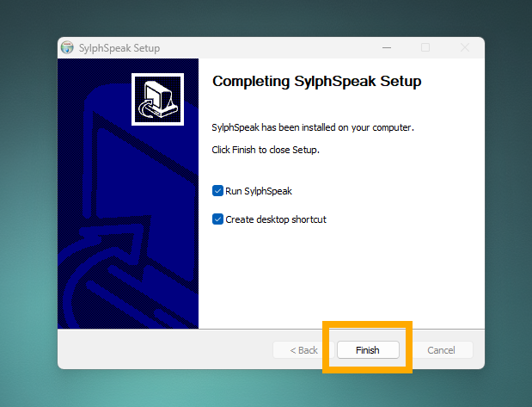Click Finish to close Setup

(x=368, y=350)
